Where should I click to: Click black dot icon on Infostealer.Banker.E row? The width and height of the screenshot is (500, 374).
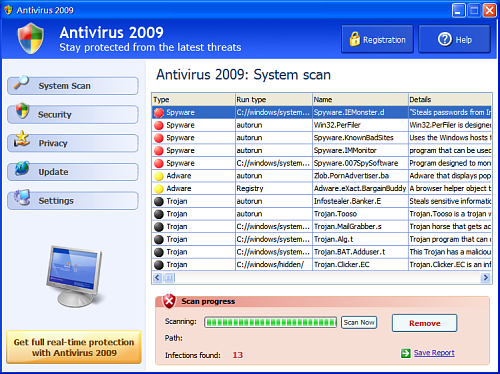(159, 201)
